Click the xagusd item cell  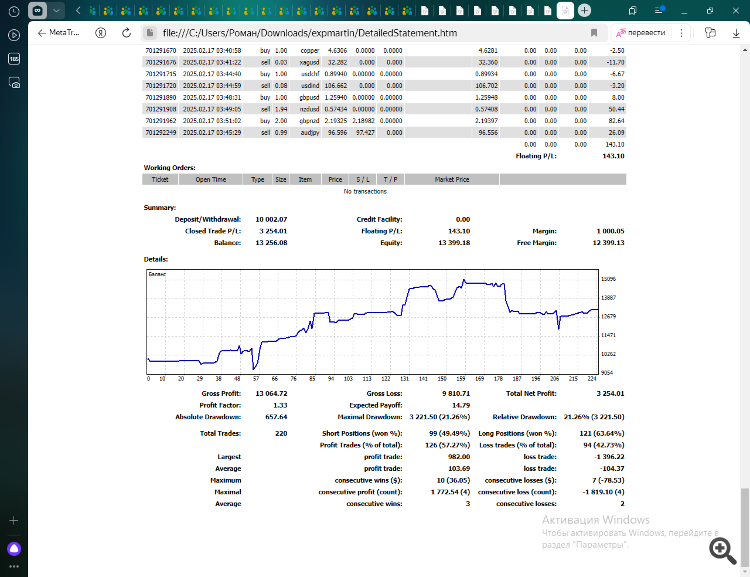click(x=305, y=62)
